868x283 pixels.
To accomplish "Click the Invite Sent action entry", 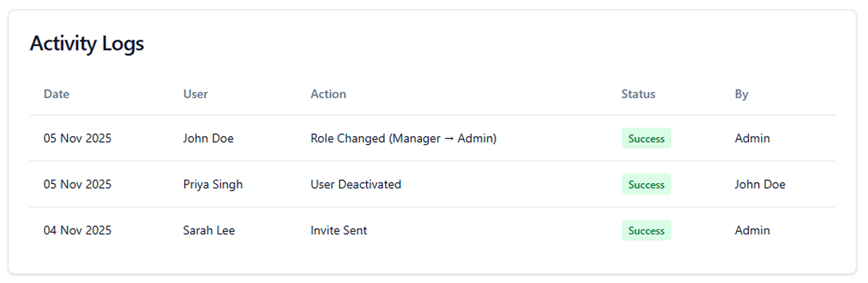I will [339, 230].
